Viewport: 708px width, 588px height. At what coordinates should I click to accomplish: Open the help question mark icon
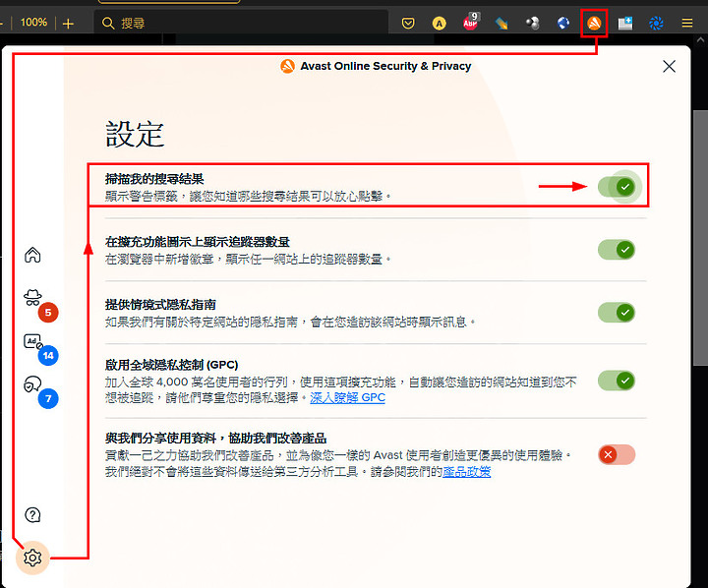(32, 514)
